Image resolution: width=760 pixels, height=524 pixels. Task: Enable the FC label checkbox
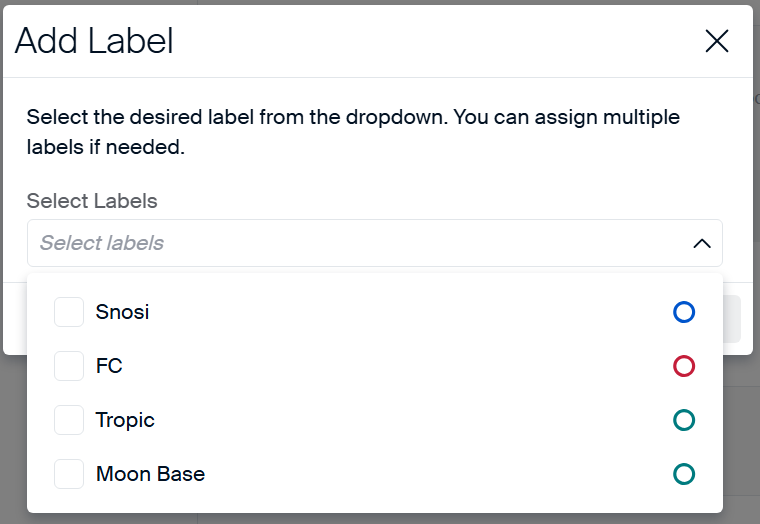pos(69,366)
